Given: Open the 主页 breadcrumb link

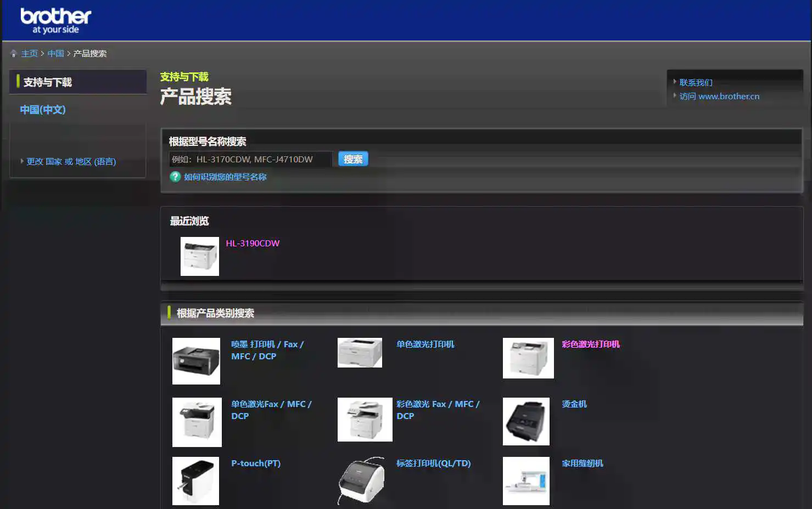Looking at the screenshot, I should click(x=30, y=53).
